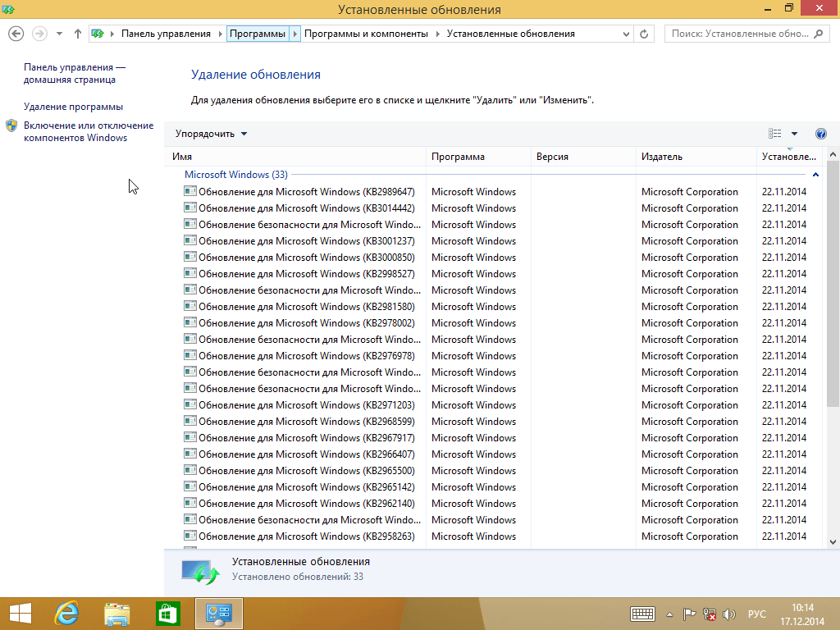Open Windows Store from taskbar

(167, 614)
